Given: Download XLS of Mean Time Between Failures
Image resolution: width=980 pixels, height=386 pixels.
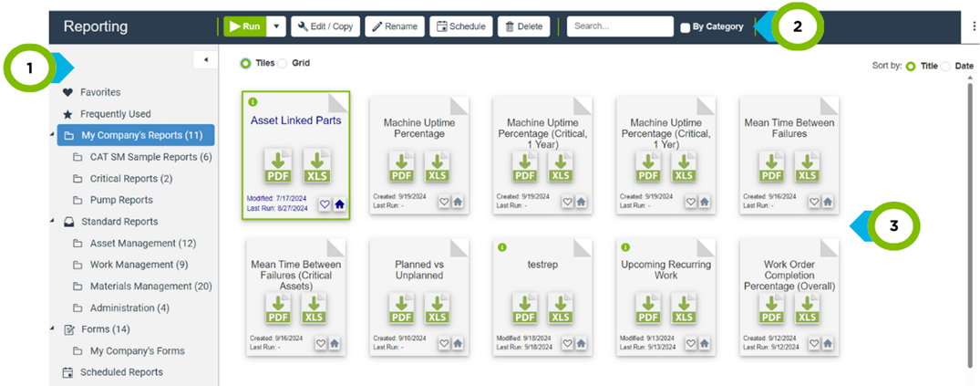Looking at the screenshot, I should 806,167.
